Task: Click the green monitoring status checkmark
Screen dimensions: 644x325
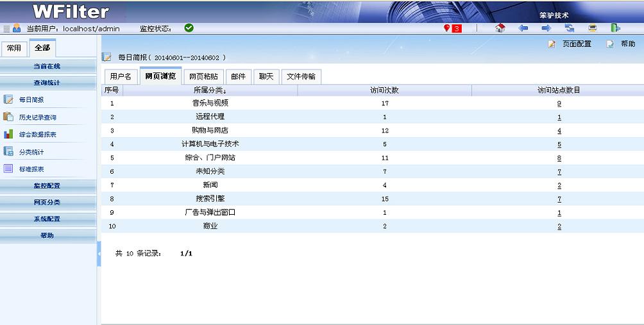Action: pos(189,28)
